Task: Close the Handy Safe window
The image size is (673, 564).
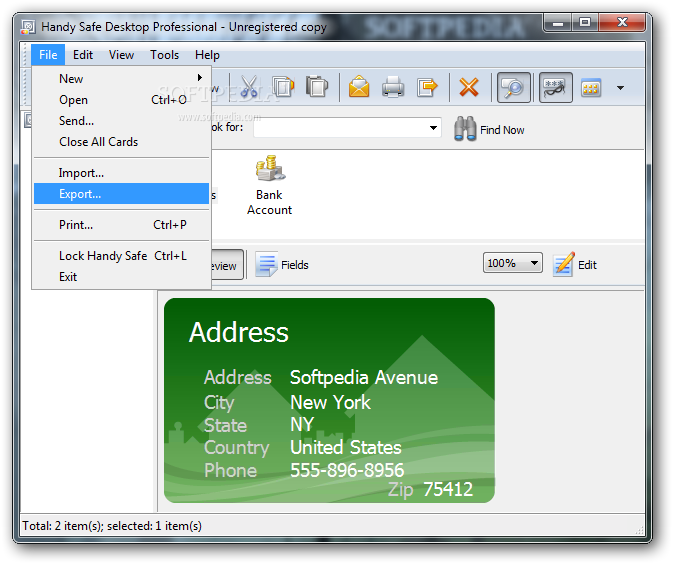Action: point(622,23)
